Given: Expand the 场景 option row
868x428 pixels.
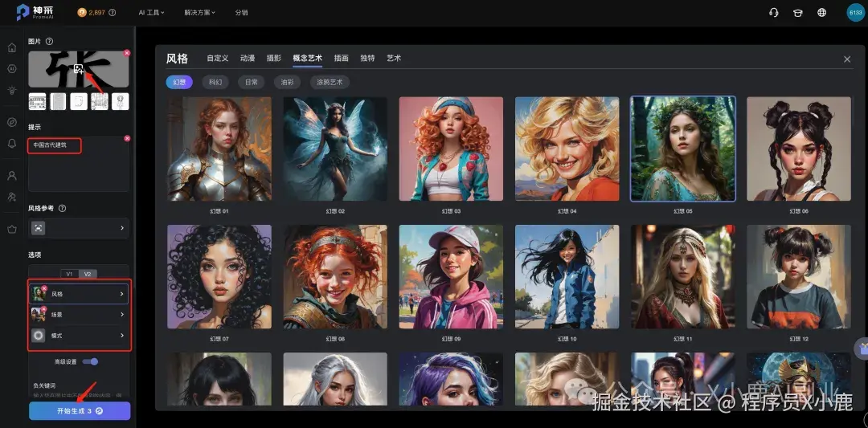Looking at the screenshot, I should click(x=79, y=315).
